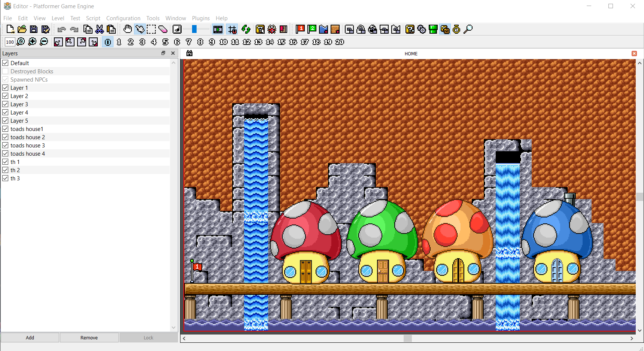The image size is (644, 351).
Task: Toggle grid snapping icon
Action: 232,29
